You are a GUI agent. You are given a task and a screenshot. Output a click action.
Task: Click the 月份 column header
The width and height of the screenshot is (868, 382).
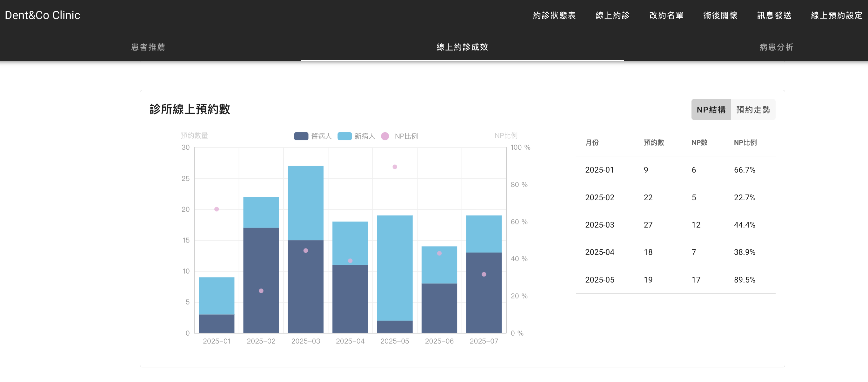tap(592, 143)
